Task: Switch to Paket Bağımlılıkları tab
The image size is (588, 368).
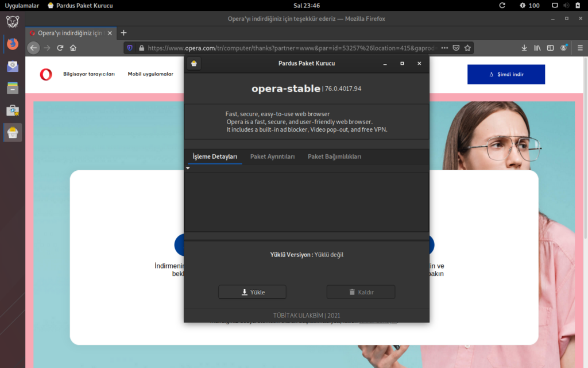Action: tap(335, 156)
